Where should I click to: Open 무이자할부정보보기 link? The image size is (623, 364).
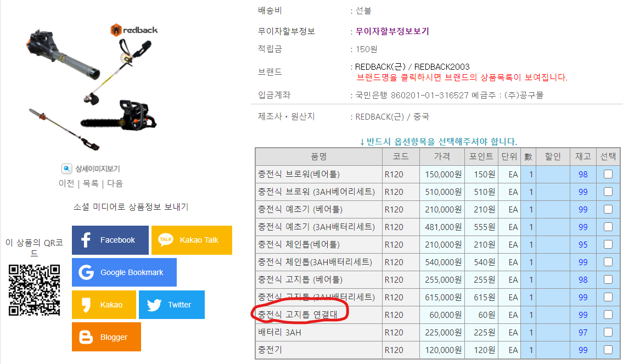click(392, 31)
